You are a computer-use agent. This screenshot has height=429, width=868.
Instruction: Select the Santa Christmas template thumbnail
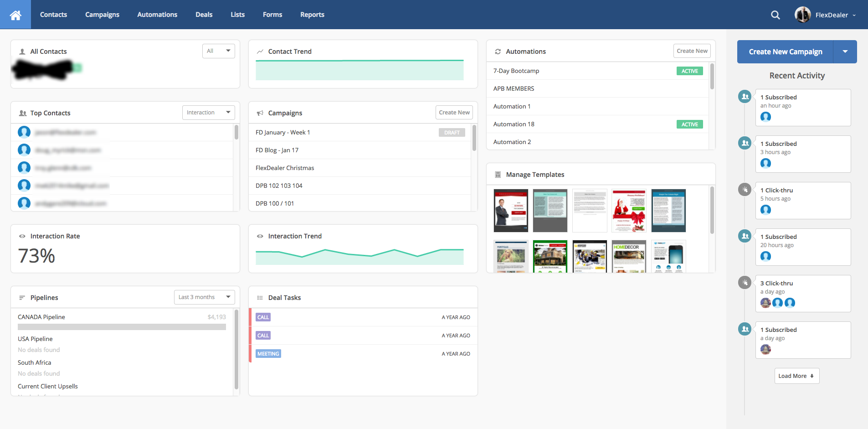tap(629, 211)
